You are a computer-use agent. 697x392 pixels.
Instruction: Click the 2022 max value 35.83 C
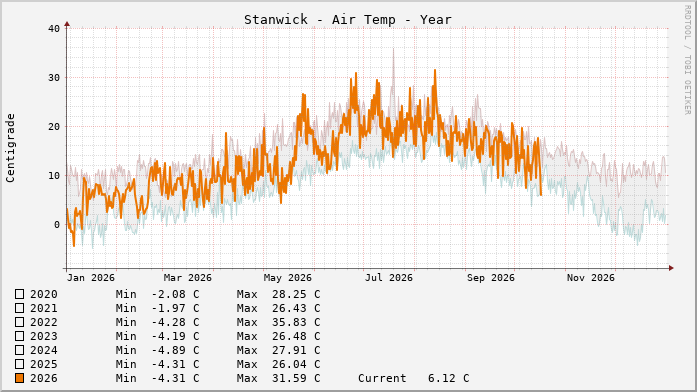tap(296, 322)
